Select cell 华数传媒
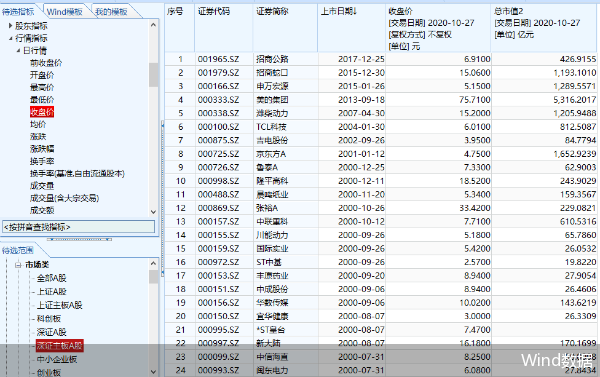 (285, 303)
